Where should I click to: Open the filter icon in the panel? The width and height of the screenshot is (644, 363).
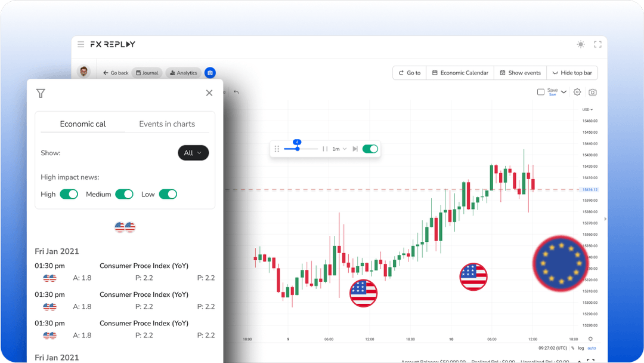41,93
